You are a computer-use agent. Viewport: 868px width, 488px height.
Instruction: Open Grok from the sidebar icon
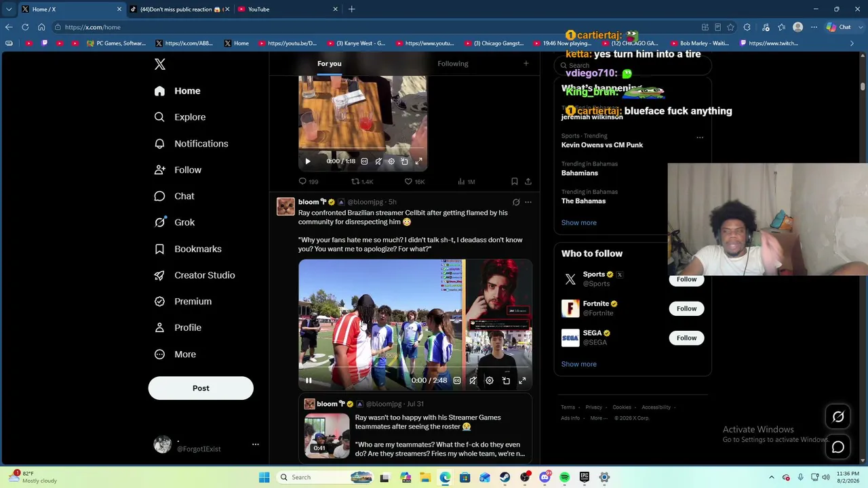tap(159, 222)
